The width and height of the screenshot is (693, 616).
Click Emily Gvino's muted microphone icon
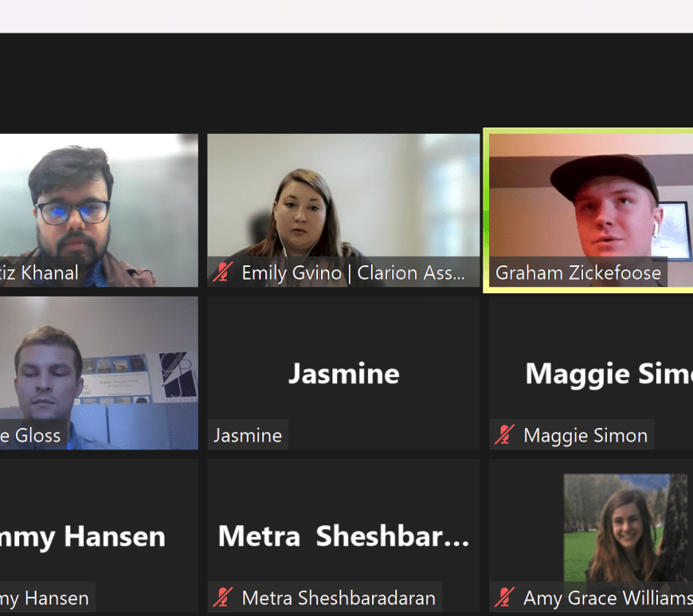[x=223, y=272]
